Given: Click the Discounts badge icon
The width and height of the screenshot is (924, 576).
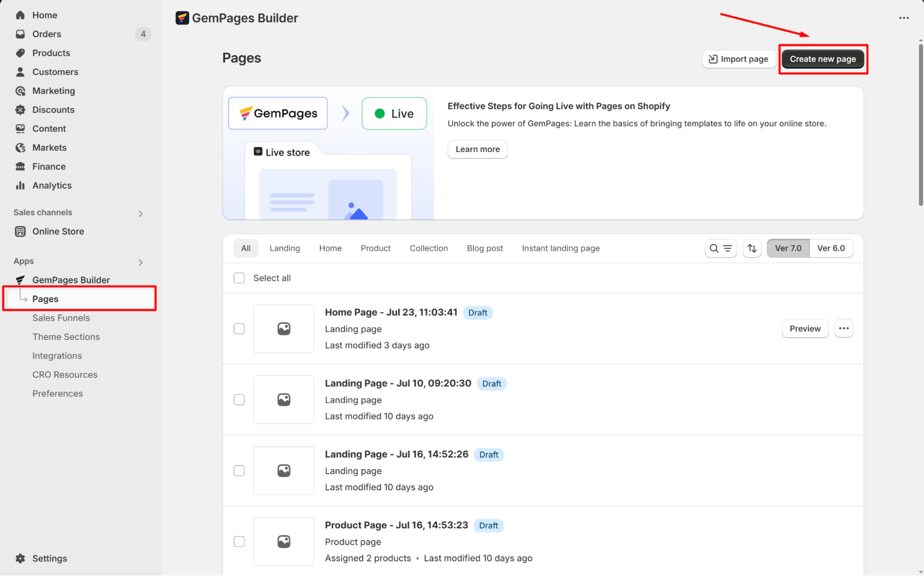Looking at the screenshot, I should [x=20, y=110].
